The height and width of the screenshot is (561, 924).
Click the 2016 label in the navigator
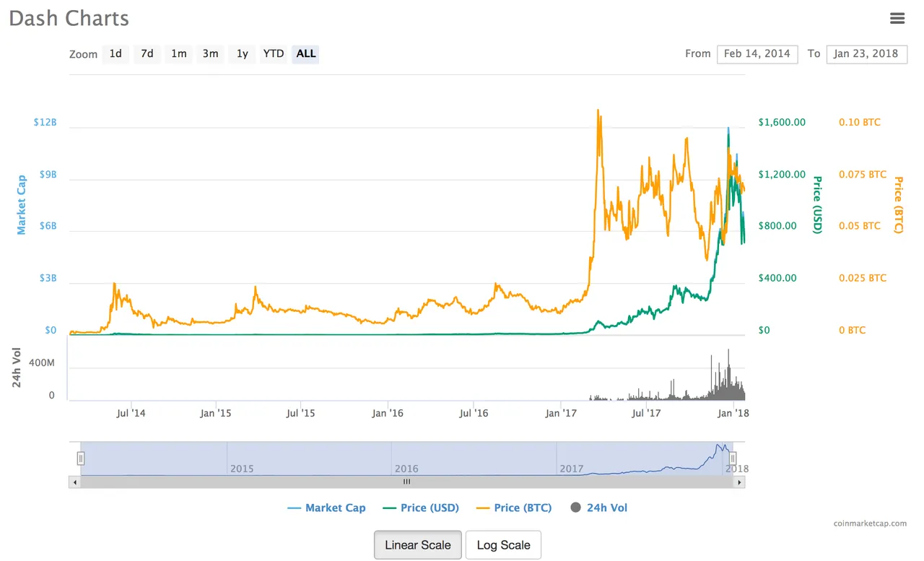pyautogui.click(x=406, y=469)
